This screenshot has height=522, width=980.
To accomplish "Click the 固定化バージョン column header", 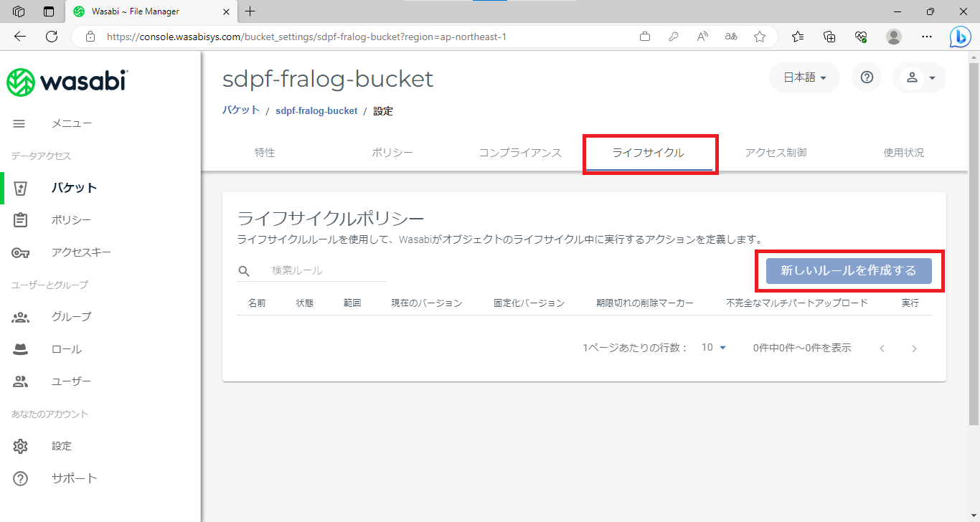I will [529, 303].
